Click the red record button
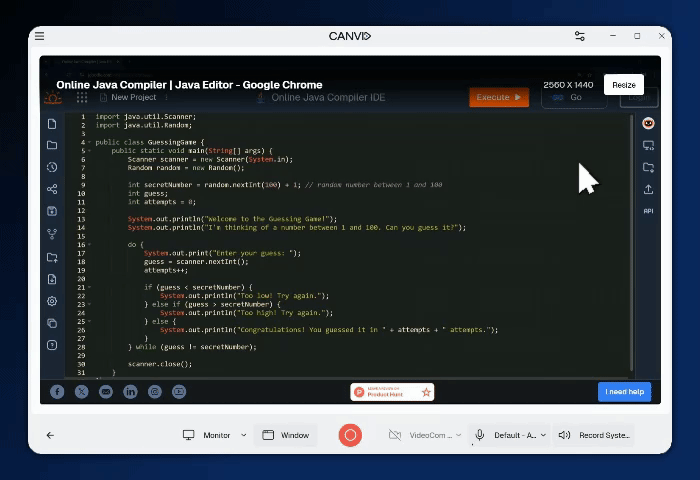The width and height of the screenshot is (700, 480). (x=350, y=435)
